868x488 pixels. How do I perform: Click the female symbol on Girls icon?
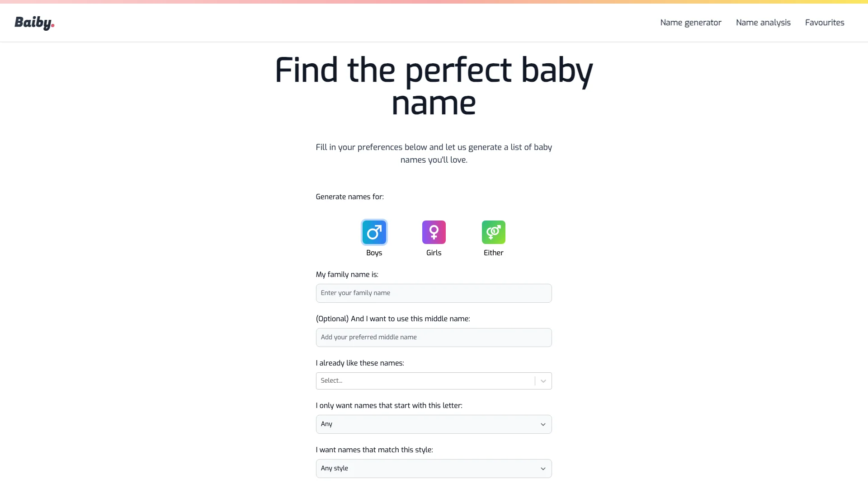(x=434, y=232)
